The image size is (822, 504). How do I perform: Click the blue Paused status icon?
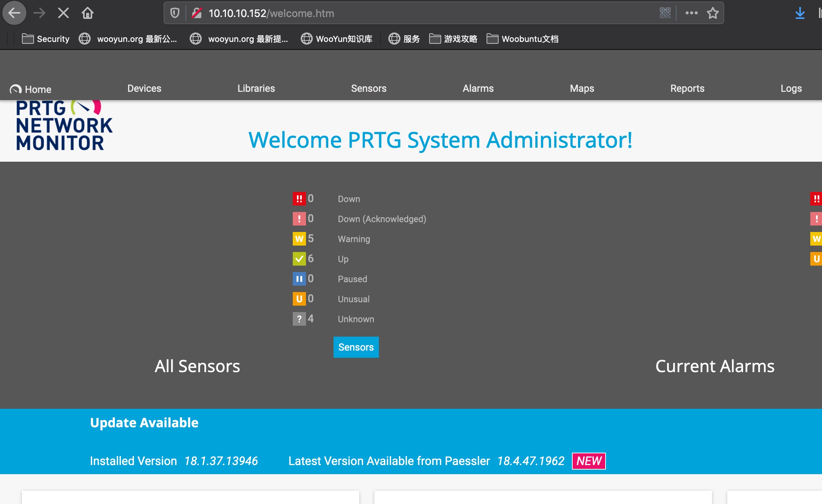(299, 279)
